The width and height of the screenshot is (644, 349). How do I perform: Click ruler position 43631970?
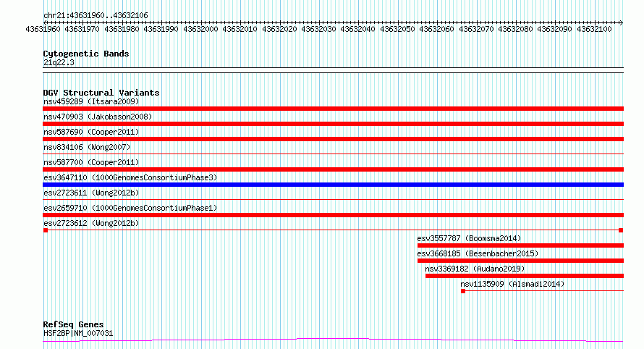[x=82, y=29]
